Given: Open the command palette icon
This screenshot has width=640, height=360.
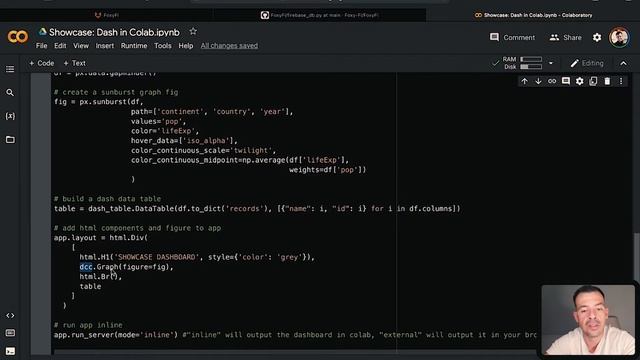Looking at the screenshot, I should click(10, 333).
